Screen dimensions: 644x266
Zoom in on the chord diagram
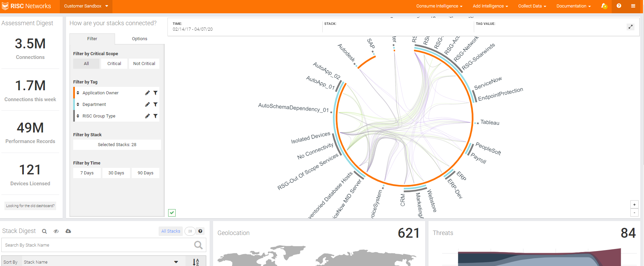pyautogui.click(x=634, y=205)
